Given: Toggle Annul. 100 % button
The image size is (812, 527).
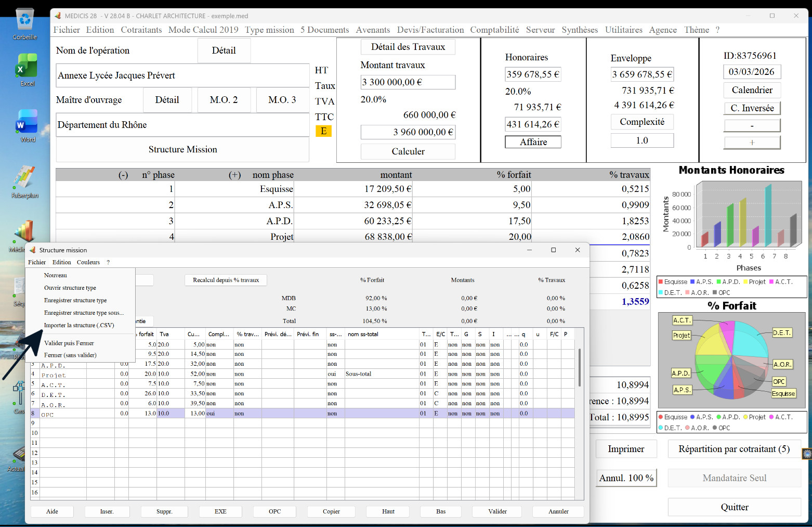Looking at the screenshot, I should coord(626,478).
